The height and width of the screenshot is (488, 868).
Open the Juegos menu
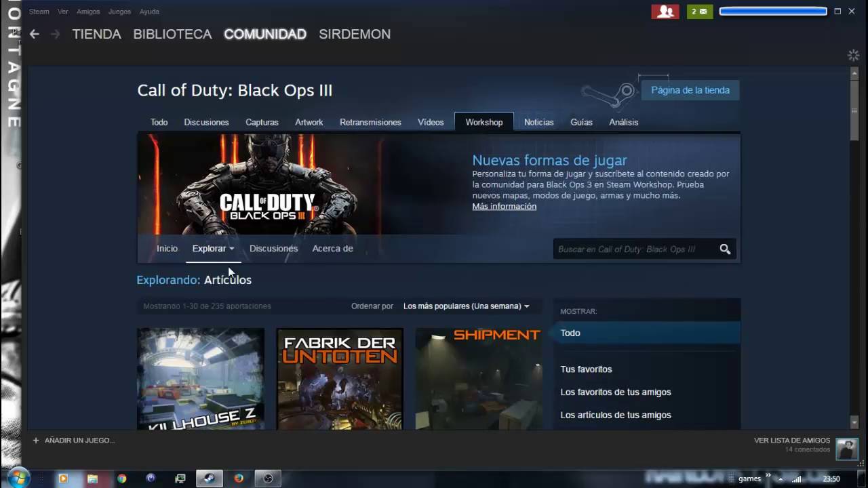[x=120, y=12]
